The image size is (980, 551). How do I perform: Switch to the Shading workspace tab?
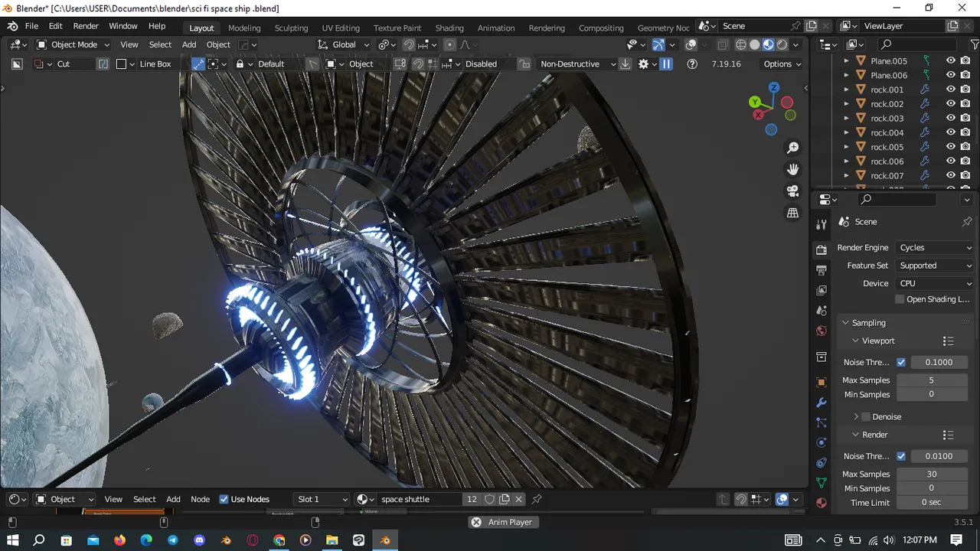(449, 28)
